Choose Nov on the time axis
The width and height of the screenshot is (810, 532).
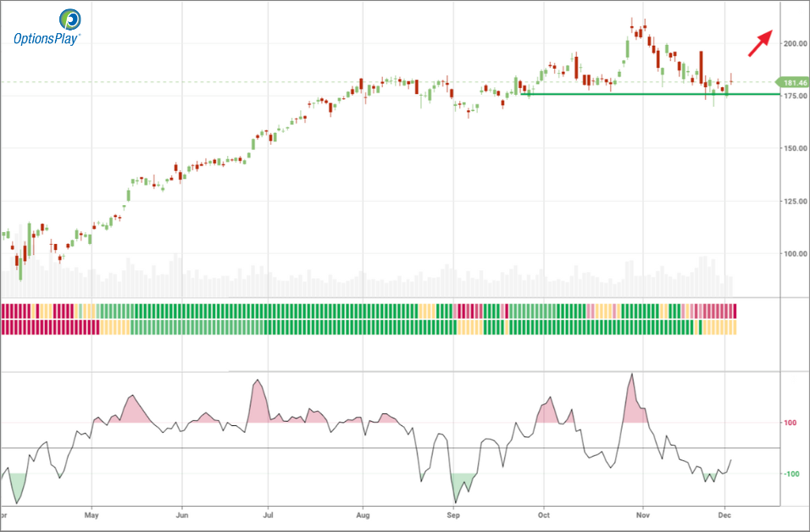(x=643, y=514)
